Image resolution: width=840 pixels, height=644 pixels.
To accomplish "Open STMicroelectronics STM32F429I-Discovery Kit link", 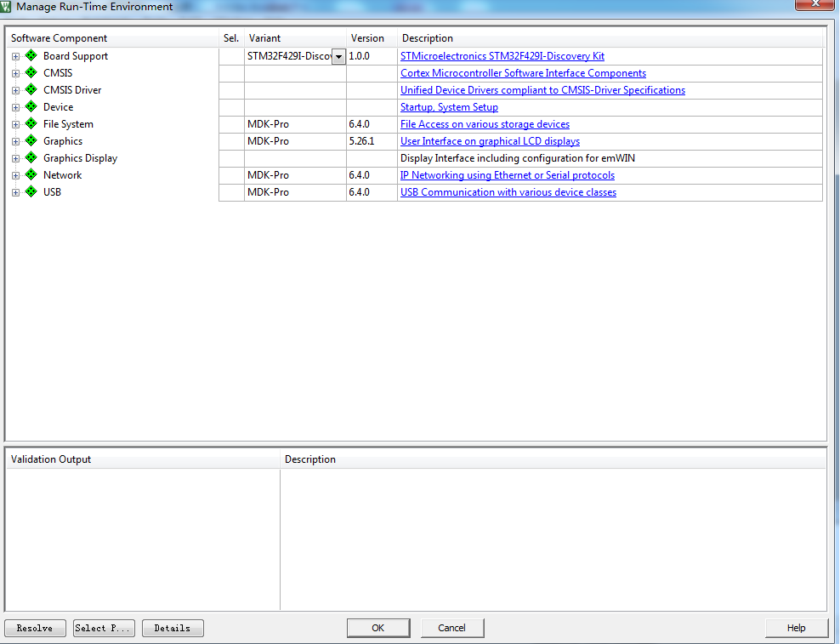I will [502, 56].
